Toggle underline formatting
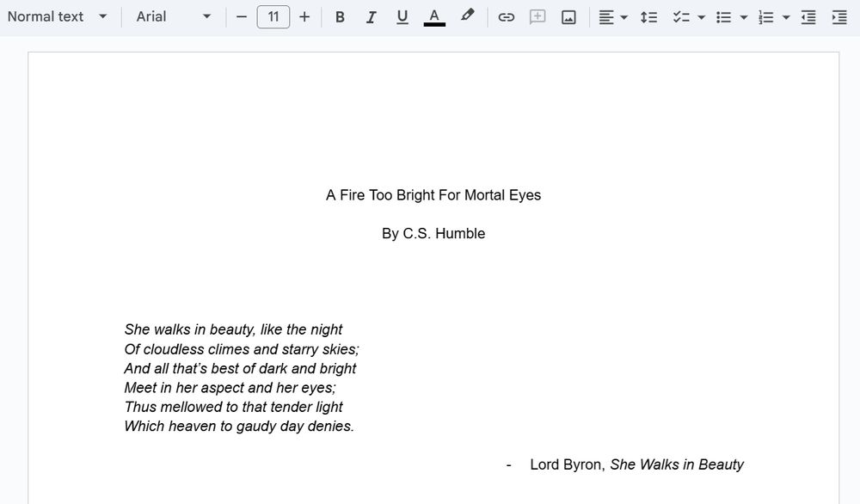 [x=402, y=17]
